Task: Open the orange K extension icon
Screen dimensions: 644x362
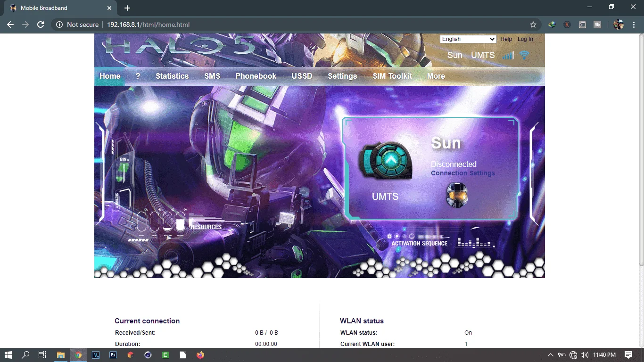Action: point(567,25)
